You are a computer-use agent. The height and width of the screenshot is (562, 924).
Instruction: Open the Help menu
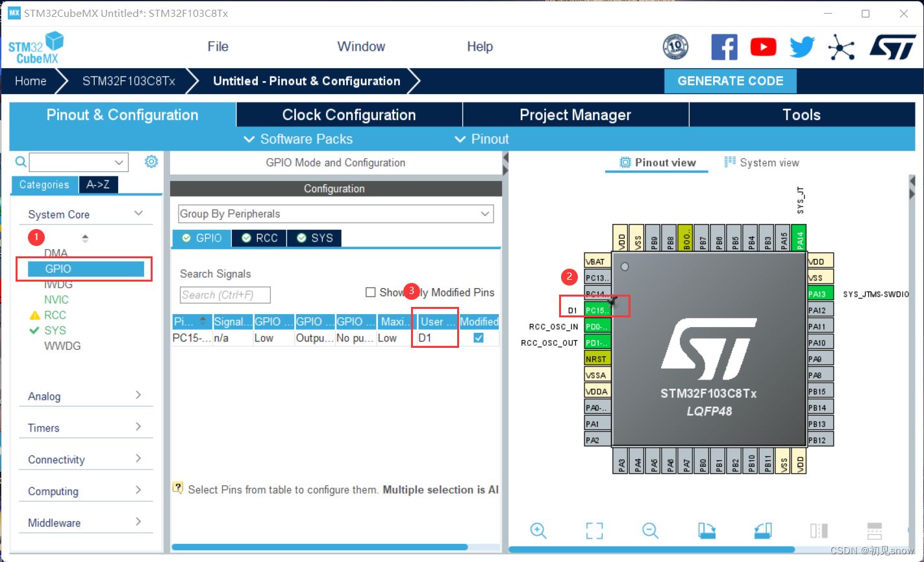480,47
